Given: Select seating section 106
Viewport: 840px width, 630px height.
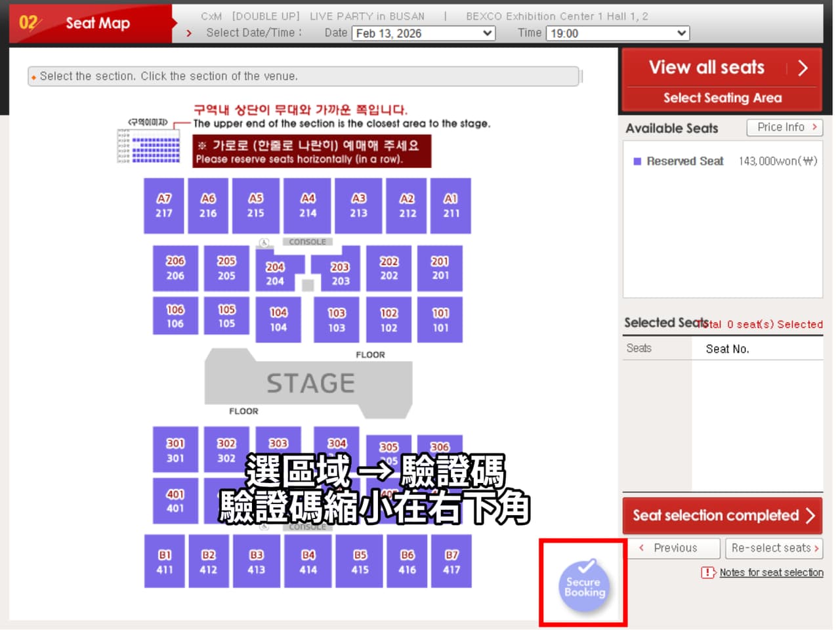Looking at the screenshot, I should 175,316.
